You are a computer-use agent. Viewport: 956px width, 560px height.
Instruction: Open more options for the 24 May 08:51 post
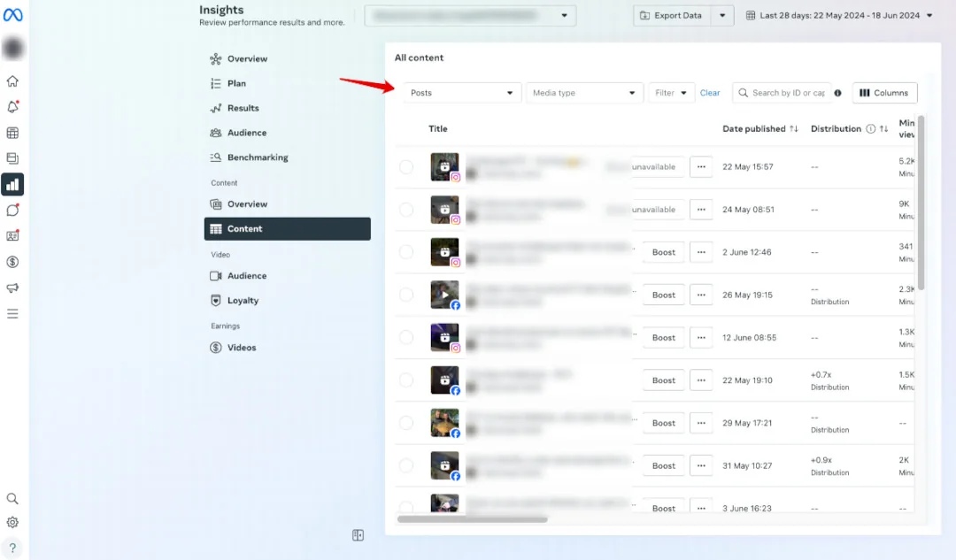pos(701,209)
